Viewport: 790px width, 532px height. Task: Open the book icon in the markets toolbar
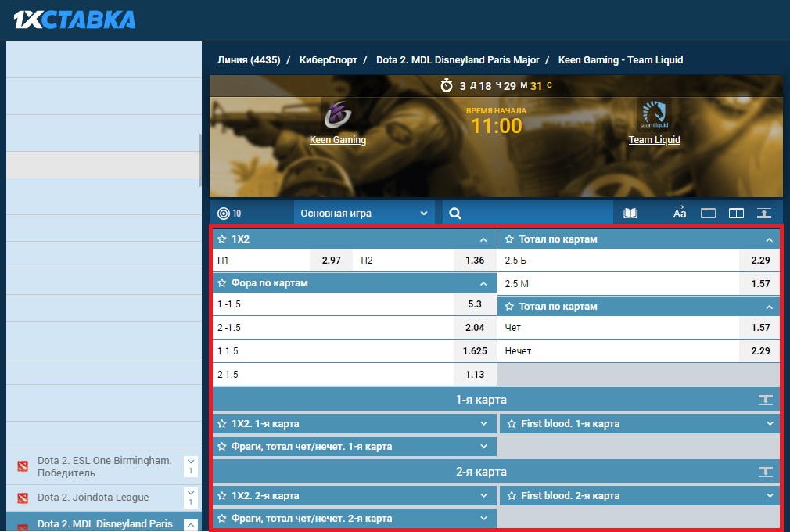pyautogui.click(x=630, y=213)
